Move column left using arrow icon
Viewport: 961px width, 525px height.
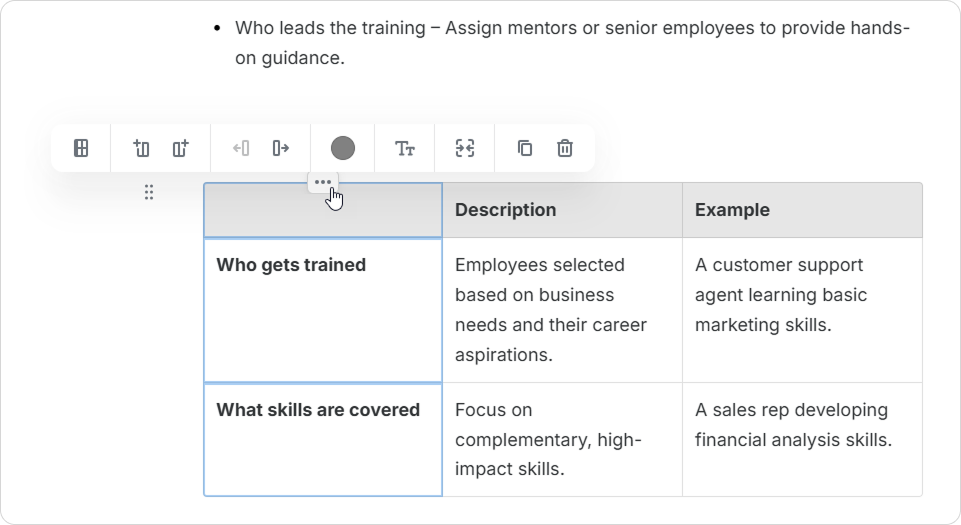click(x=241, y=149)
